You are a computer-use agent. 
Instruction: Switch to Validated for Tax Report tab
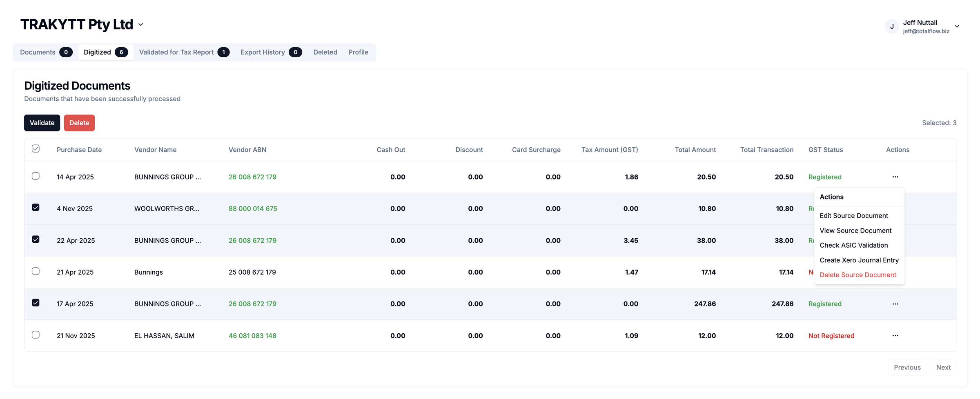(184, 52)
